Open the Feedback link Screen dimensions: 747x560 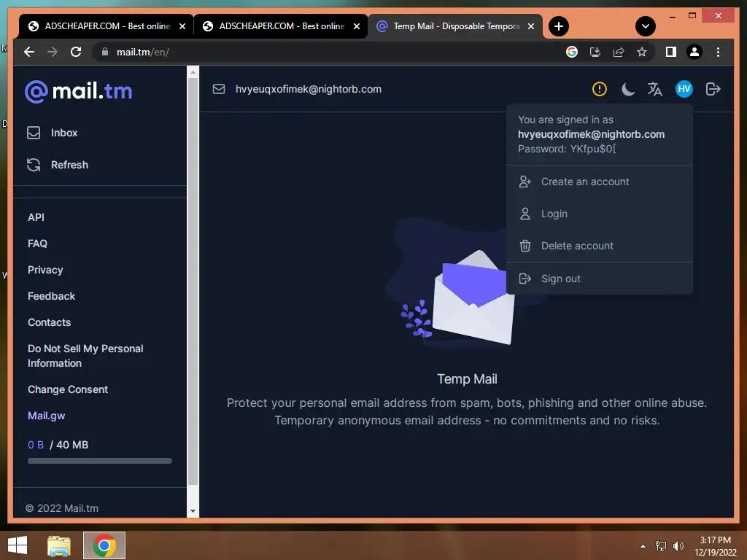point(52,296)
